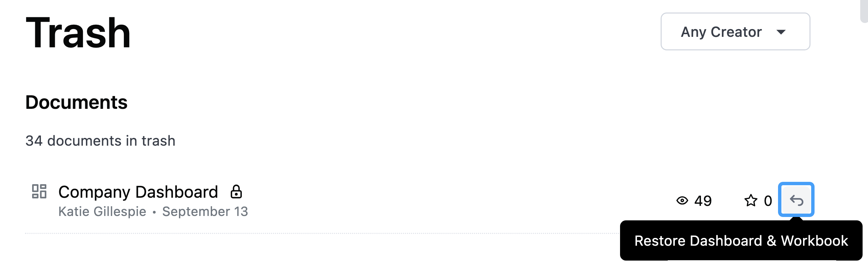Click the lock icon next to Company Dashboard
This screenshot has width=868, height=267.
coord(236,192)
